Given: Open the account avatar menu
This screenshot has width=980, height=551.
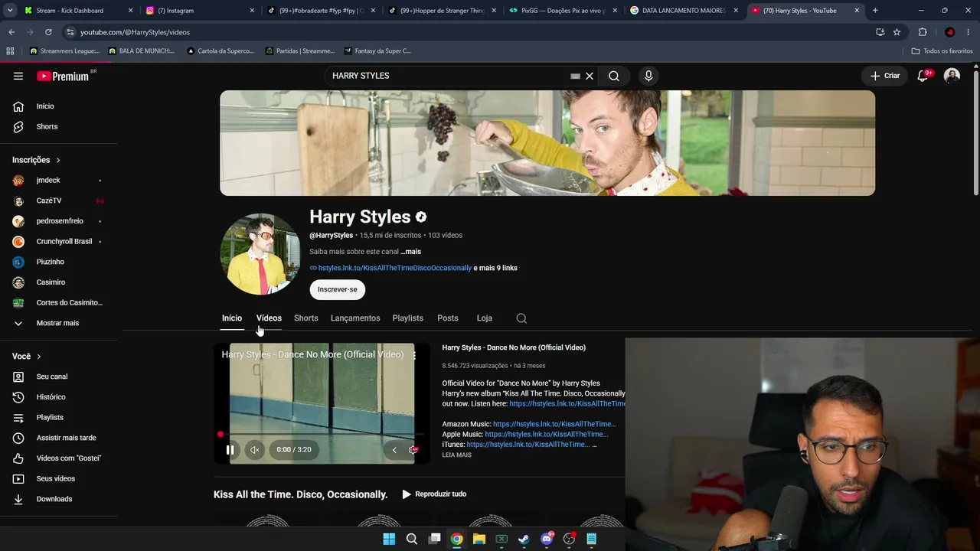Looking at the screenshot, I should pos(952,76).
